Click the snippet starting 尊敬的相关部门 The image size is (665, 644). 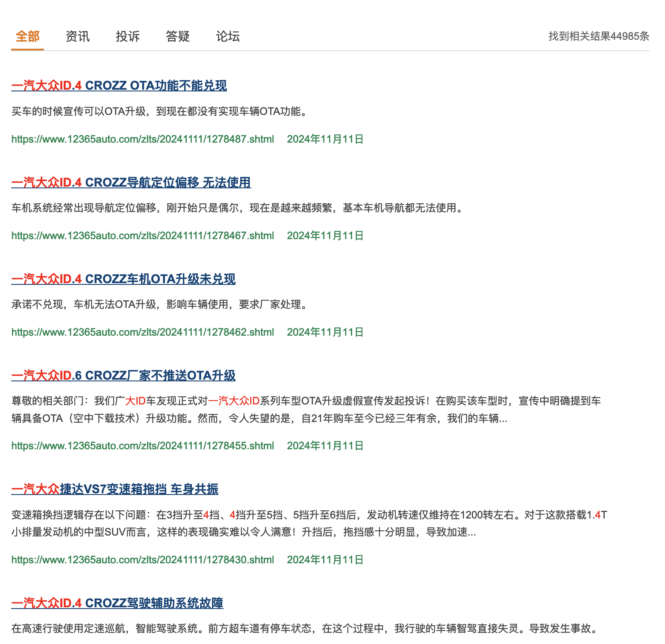pos(306,410)
